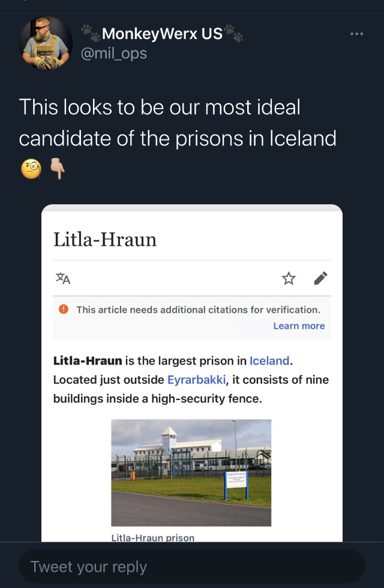The width and height of the screenshot is (384, 588).
Task: Open the @mil_ops handle
Action: [114, 53]
